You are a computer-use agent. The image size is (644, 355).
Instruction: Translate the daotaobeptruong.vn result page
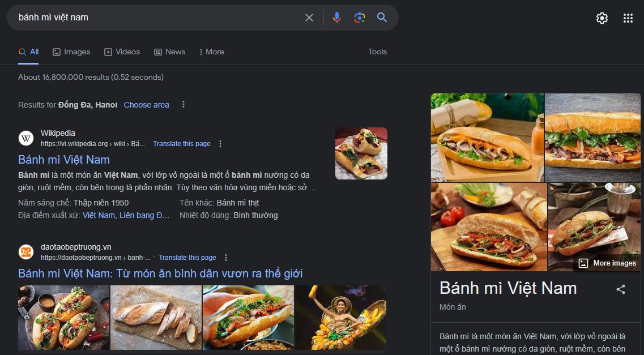pyautogui.click(x=187, y=257)
